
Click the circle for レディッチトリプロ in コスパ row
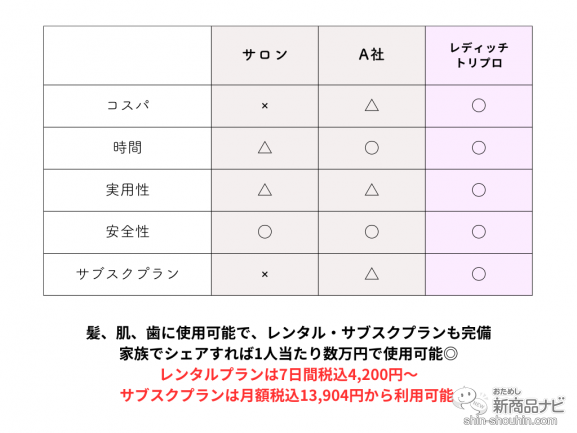[479, 106]
